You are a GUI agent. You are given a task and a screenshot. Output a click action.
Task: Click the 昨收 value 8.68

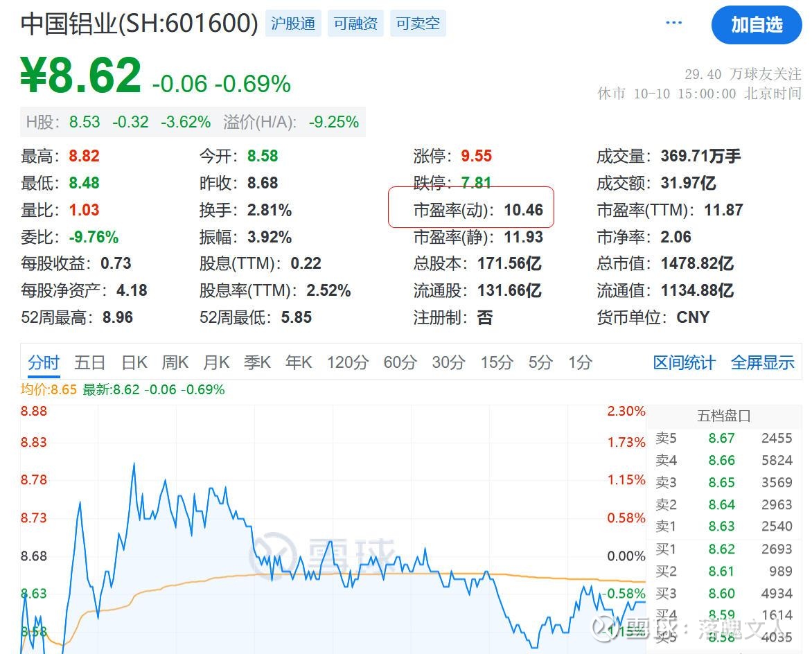click(x=263, y=183)
